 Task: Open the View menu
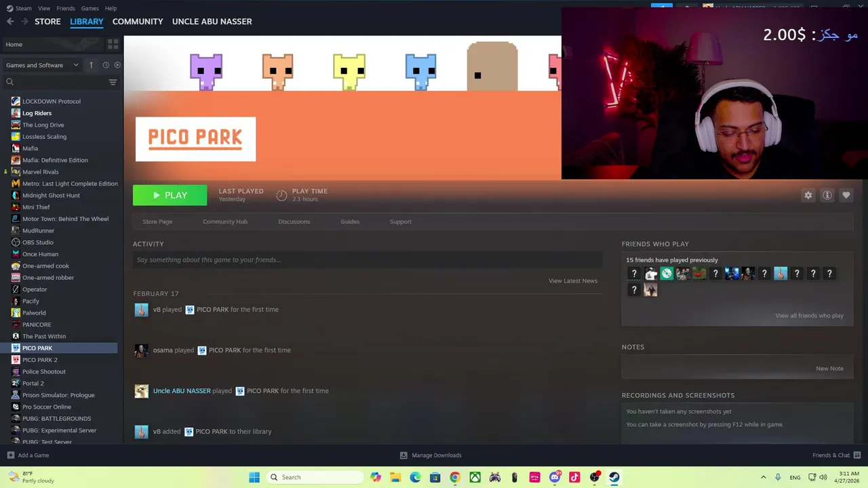click(44, 8)
